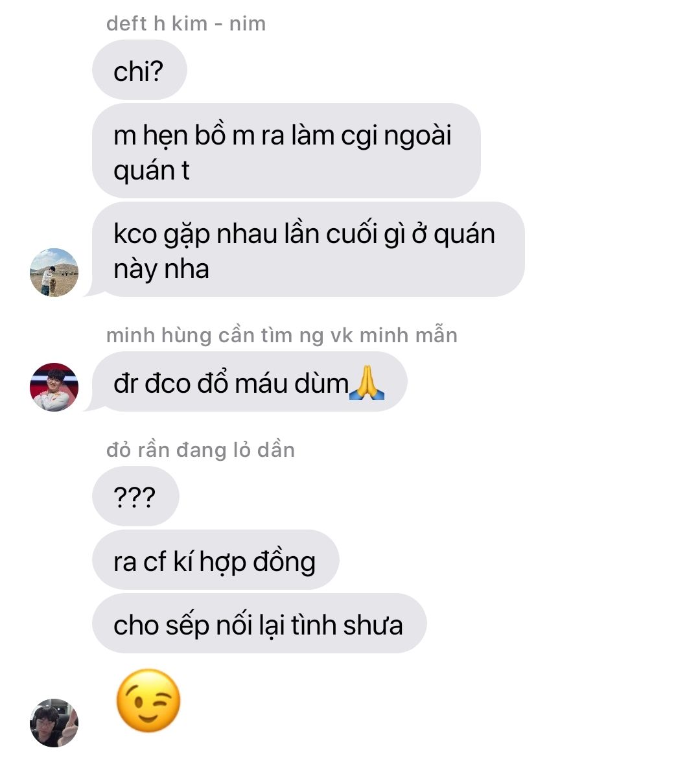Tap the word 'hợp đồng' in the message
The width and height of the screenshot is (700, 759).
(257, 563)
